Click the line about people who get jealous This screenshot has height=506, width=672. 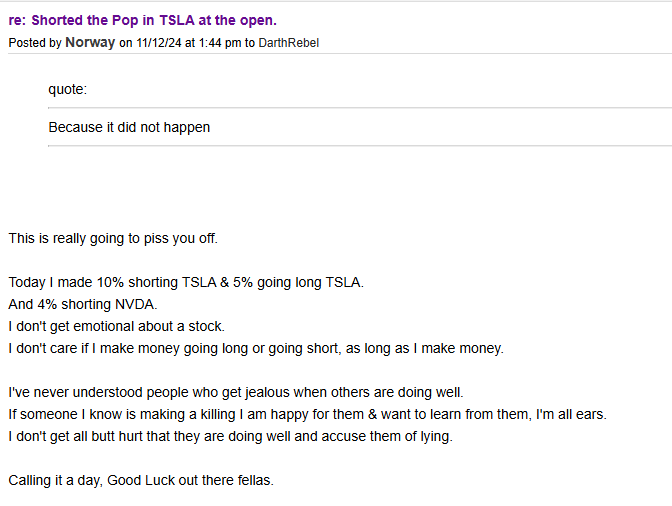coord(236,392)
